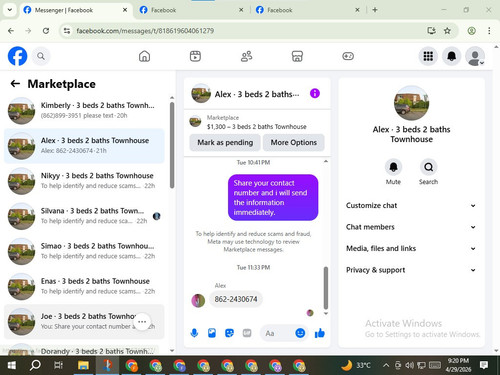Open a new browser tab
Image resolution: width=500 pixels, height=375 pixels.
click(375, 10)
